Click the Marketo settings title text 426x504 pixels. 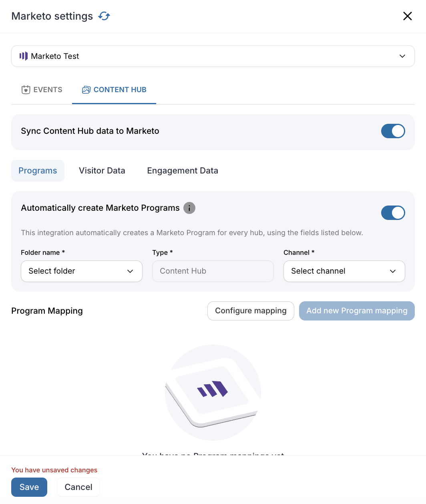(52, 16)
